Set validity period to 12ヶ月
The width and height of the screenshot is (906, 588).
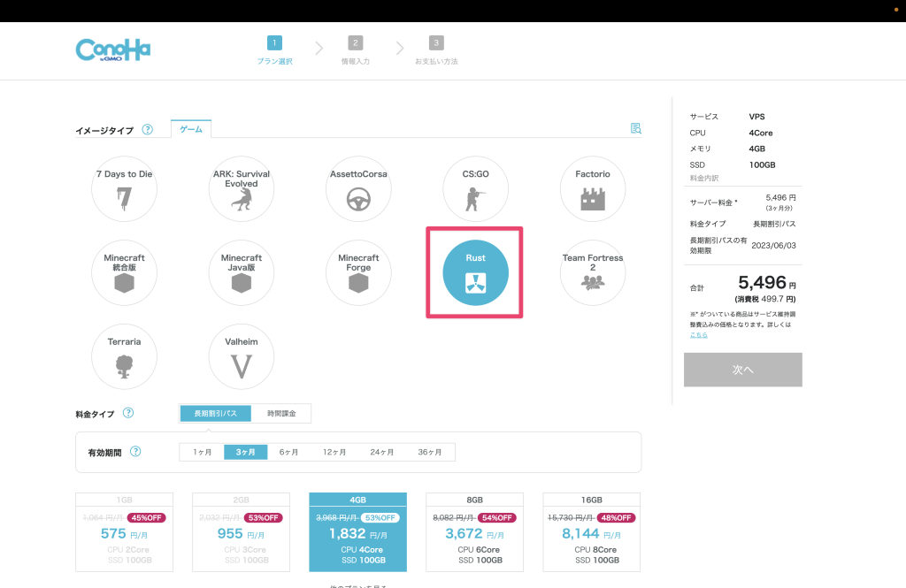point(334,452)
